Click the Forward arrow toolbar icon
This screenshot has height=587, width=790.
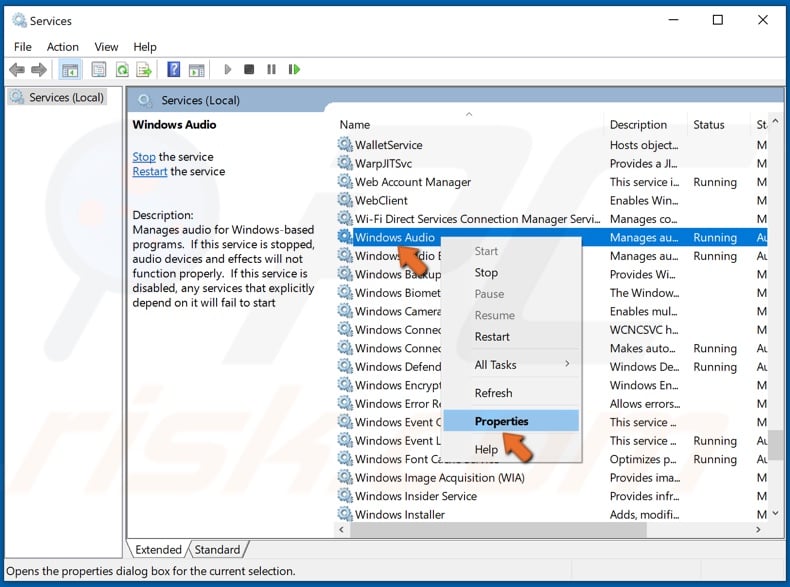click(39, 70)
